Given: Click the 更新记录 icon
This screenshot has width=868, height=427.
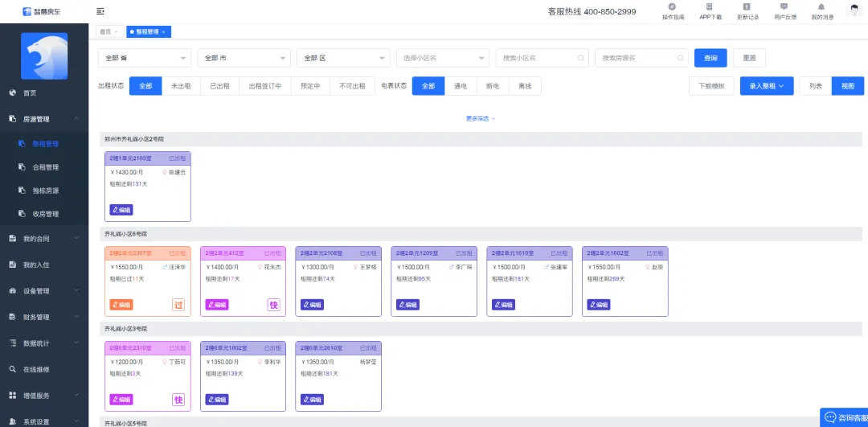Looking at the screenshot, I should click(x=747, y=7).
